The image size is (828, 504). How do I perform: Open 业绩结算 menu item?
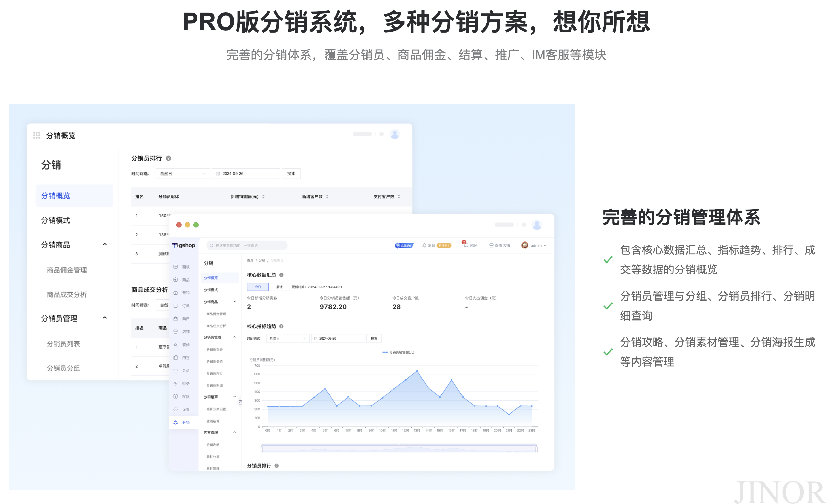point(213,421)
